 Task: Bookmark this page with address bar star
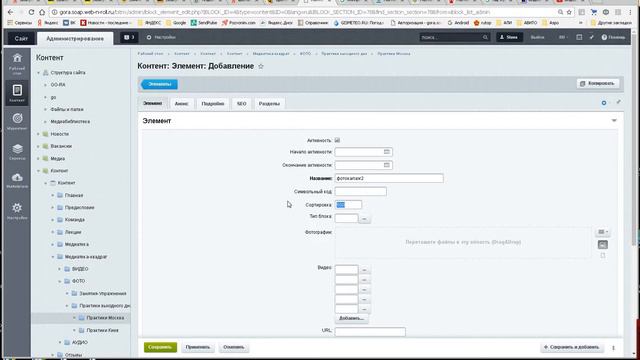coord(569,12)
